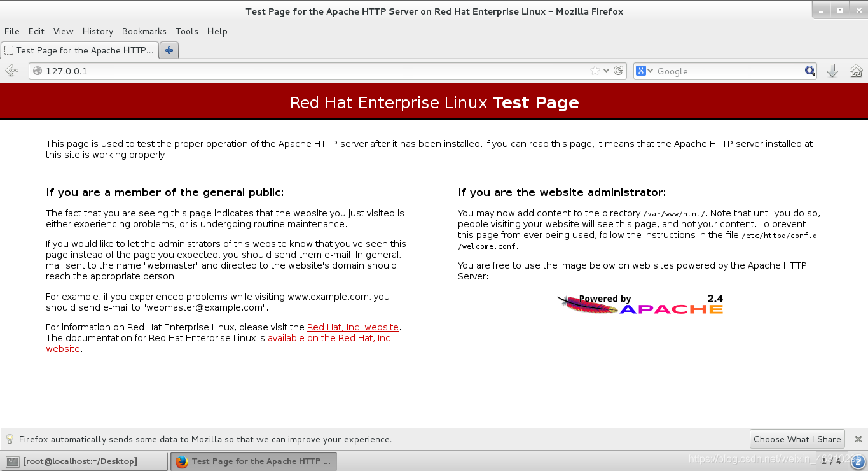868x471 pixels.
Task: Click the website administrator heading
Action: click(562, 192)
